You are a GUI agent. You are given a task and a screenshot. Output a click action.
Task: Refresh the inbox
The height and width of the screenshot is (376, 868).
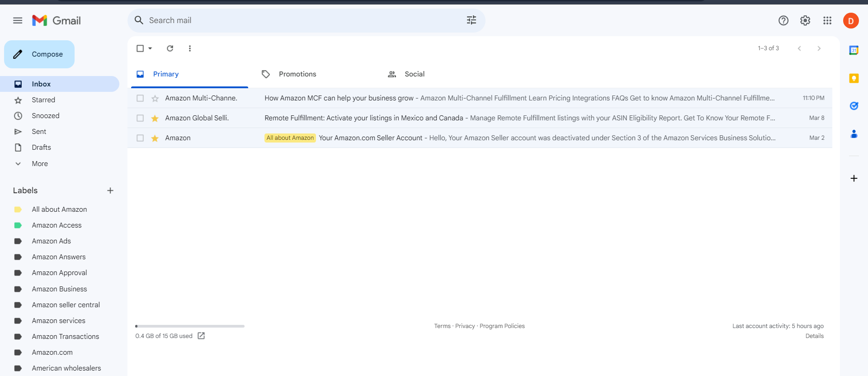click(170, 48)
